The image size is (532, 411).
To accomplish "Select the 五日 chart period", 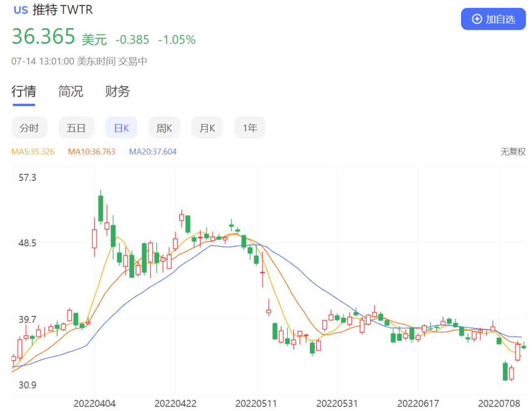I will tap(76, 128).
